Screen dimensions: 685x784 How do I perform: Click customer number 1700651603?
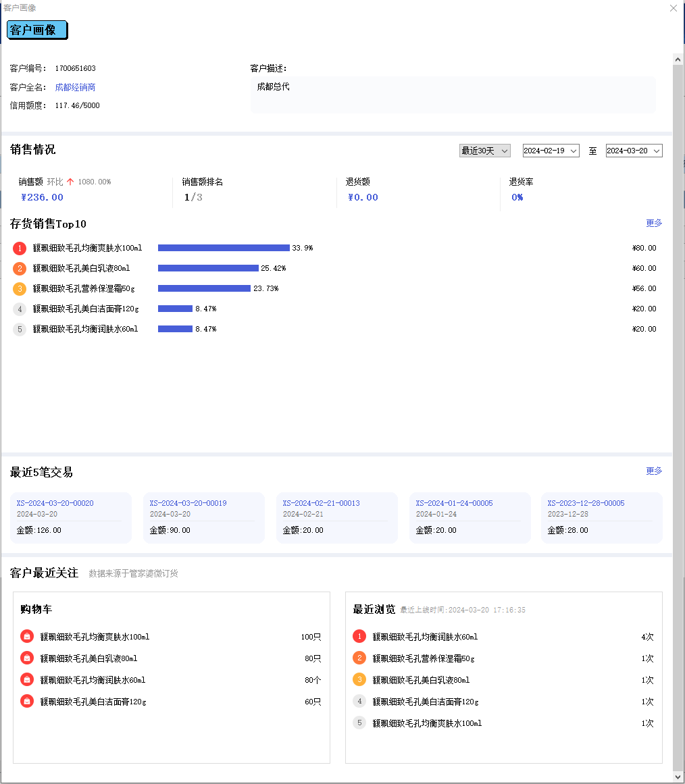[x=76, y=68]
